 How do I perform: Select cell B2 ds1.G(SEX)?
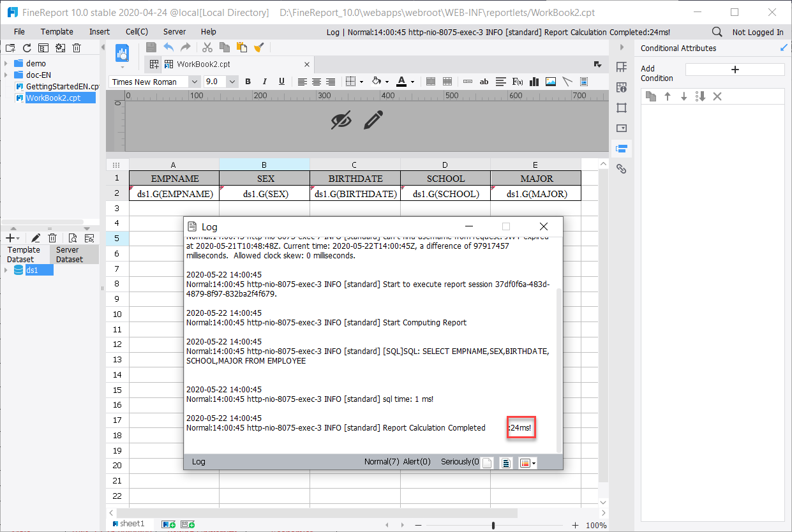coord(264,193)
